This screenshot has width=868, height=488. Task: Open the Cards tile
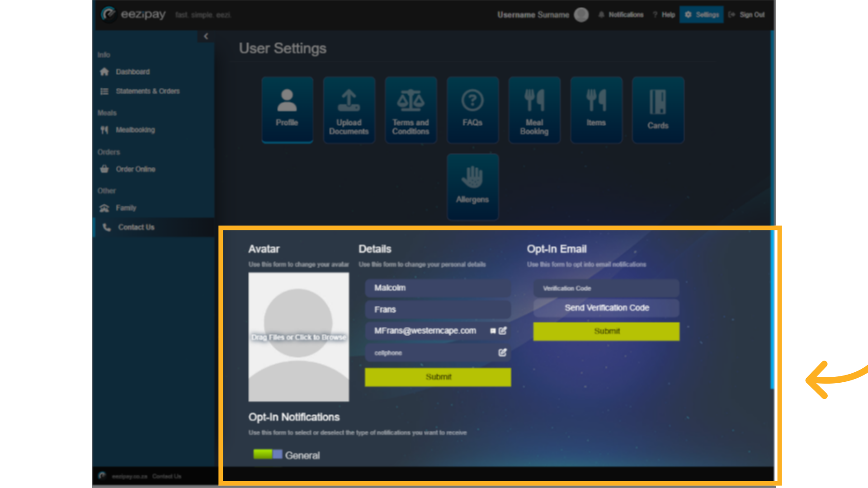tap(658, 109)
